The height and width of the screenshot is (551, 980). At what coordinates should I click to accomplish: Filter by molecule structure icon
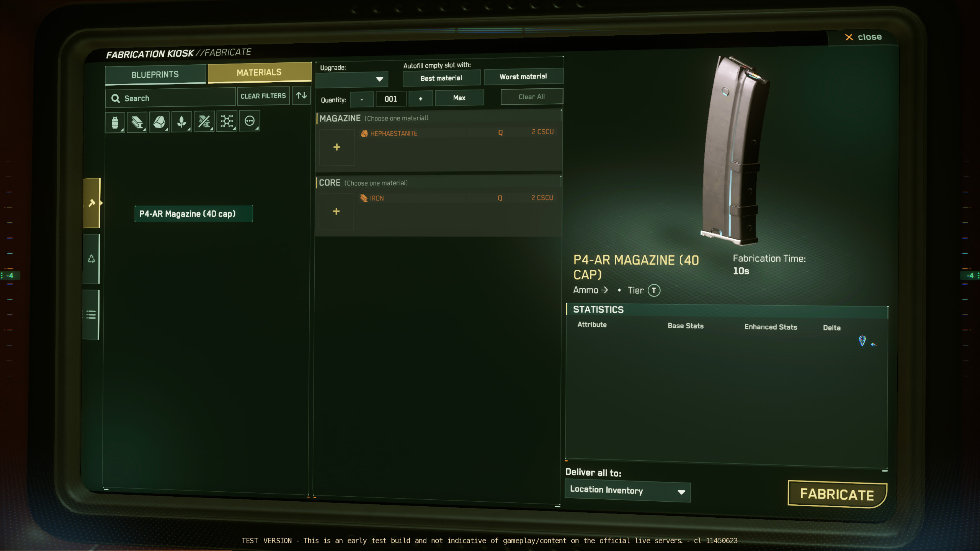pos(227,122)
